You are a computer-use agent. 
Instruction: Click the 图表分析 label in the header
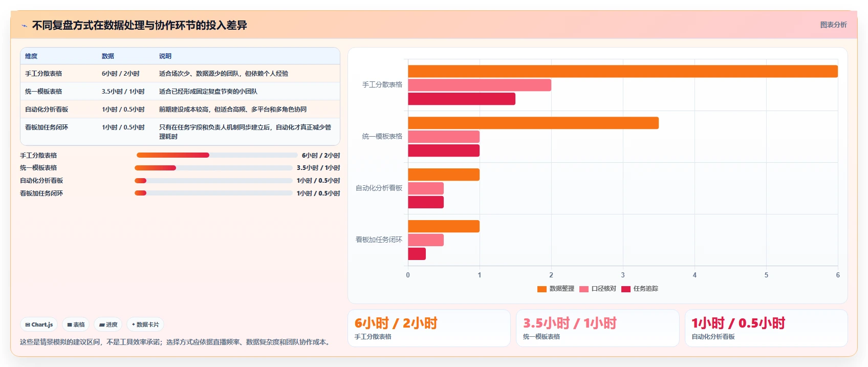pos(833,25)
